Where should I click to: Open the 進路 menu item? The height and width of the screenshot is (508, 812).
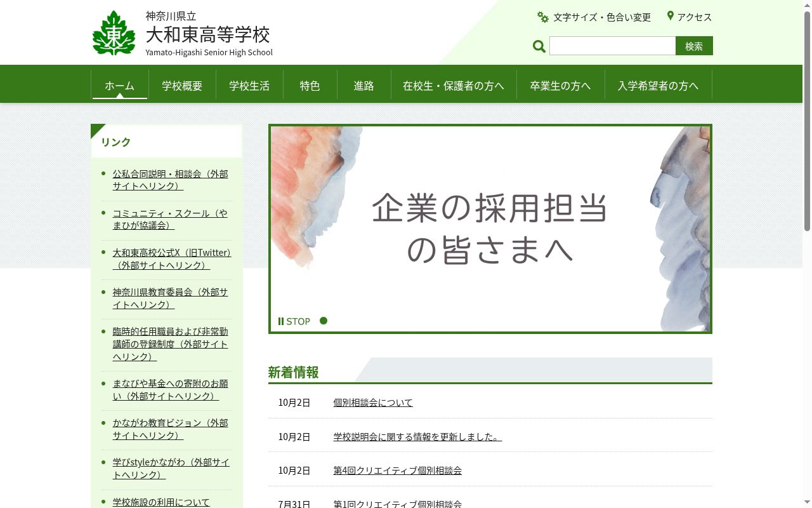(x=364, y=86)
